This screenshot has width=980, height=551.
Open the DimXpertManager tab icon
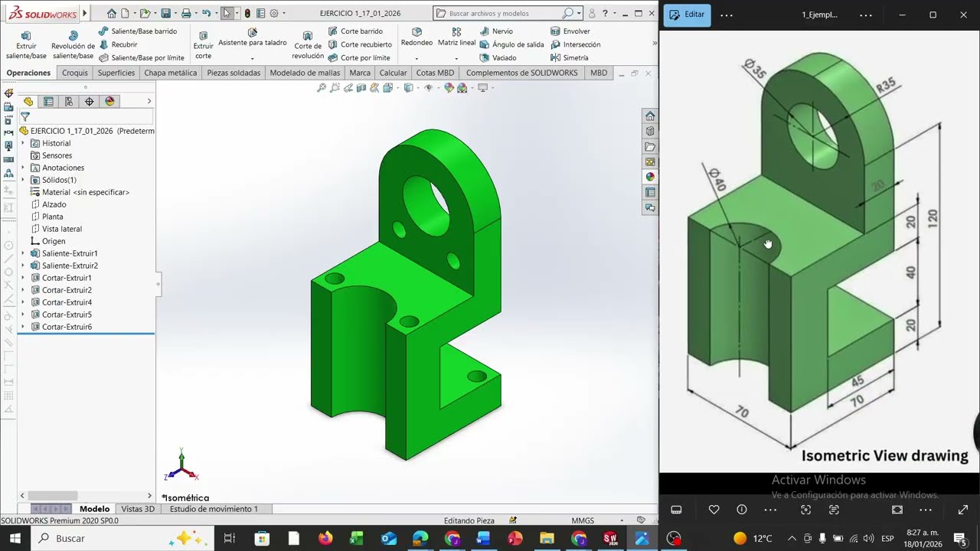89,101
